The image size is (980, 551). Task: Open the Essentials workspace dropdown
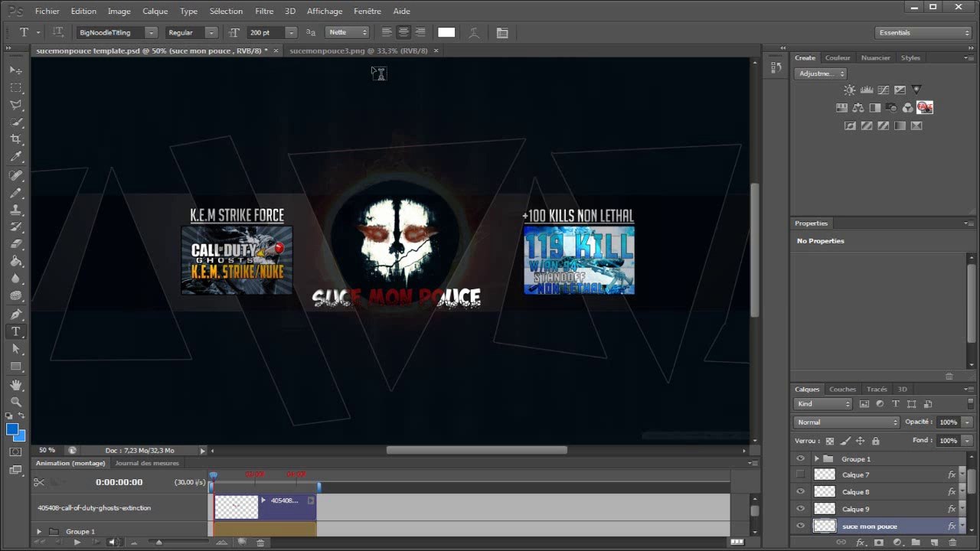(923, 33)
